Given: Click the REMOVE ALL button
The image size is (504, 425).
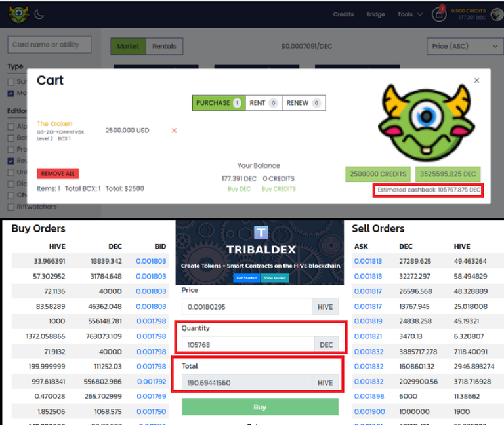Looking at the screenshot, I should [58, 173].
